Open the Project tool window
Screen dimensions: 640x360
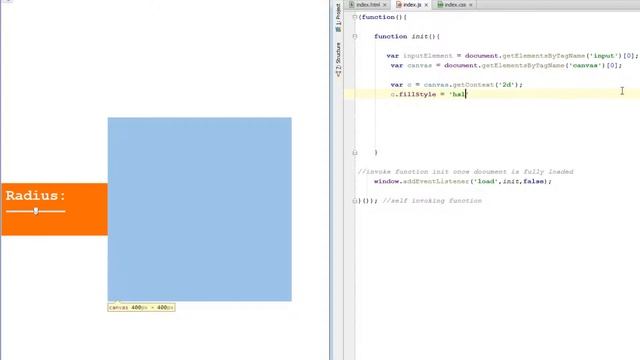click(338, 18)
